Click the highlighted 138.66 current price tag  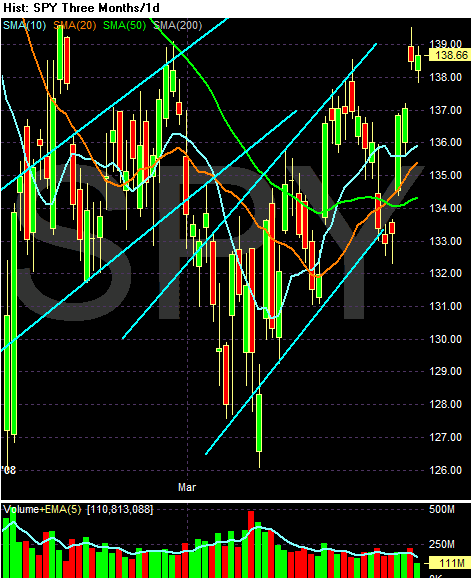450,56
